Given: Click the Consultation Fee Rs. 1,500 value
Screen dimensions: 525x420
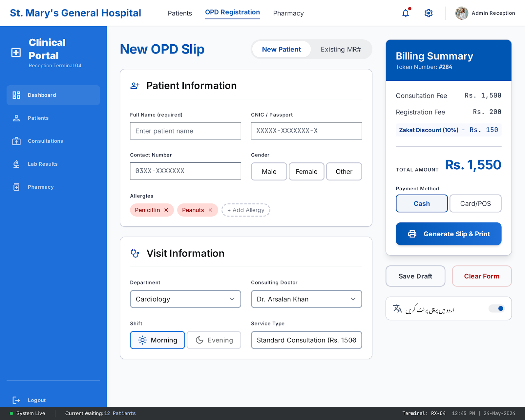Looking at the screenshot, I should tap(483, 95).
